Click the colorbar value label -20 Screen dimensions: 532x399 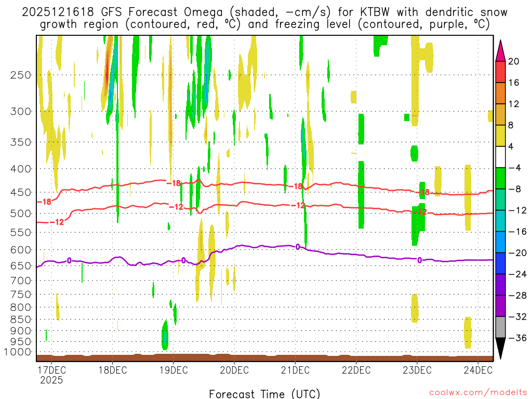(517, 253)
